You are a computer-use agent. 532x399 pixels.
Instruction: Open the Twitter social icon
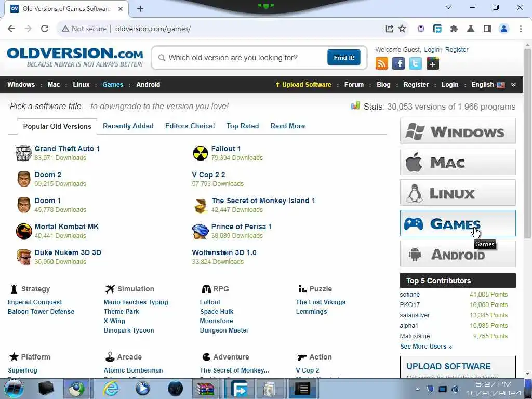pyautogui.click(x=415, y=63)
